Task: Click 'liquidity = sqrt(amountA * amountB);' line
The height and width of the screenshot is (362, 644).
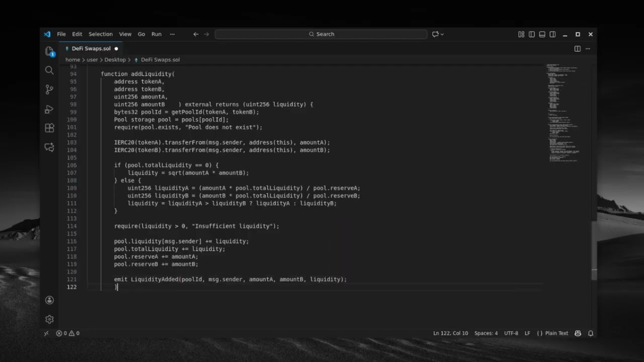Action: click(188, 173)
